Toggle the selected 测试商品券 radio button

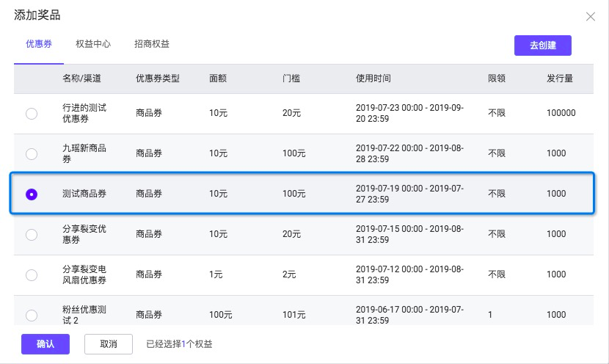[32, 194]
